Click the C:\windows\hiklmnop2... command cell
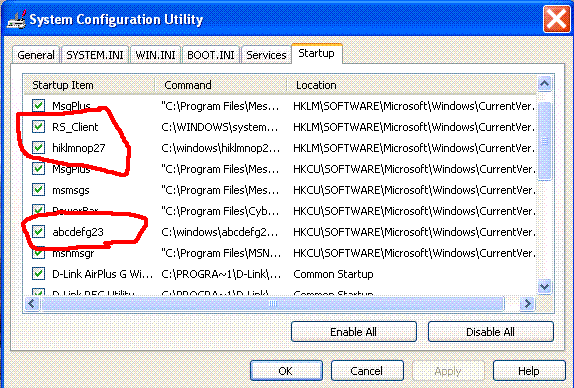 click(220, 148)
